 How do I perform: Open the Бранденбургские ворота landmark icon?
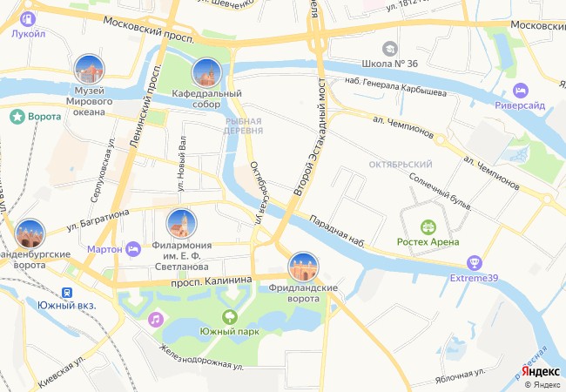(x=30, y=234)
